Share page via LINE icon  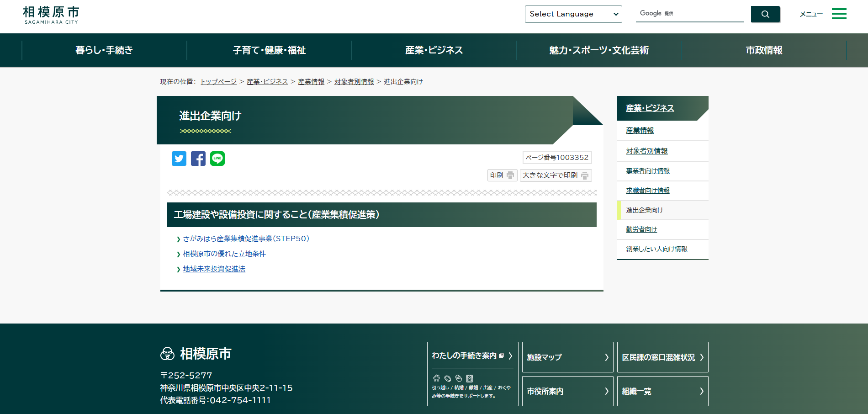(x=217, y=159)
